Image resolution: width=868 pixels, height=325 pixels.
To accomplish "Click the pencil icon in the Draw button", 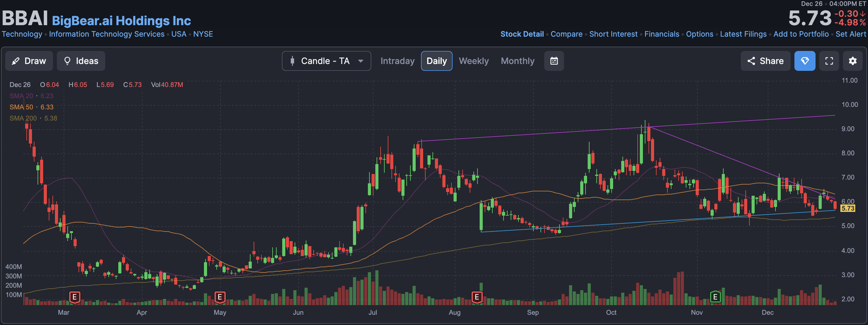I will tap(16, 61).
